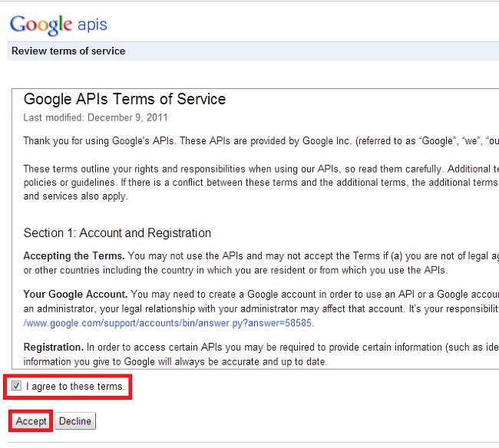Click the Google apis logo
Image resolution: width=499 pixels, height=448 pixels.
point(58,25)
